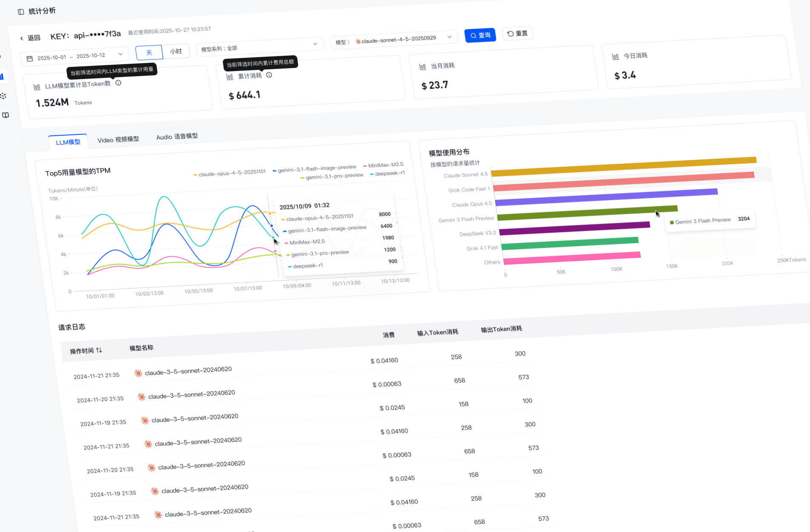Toggle deepseek-r1 series in the chart legend
The height and width of the screenshot is (532, 810).
pos(387,173)
